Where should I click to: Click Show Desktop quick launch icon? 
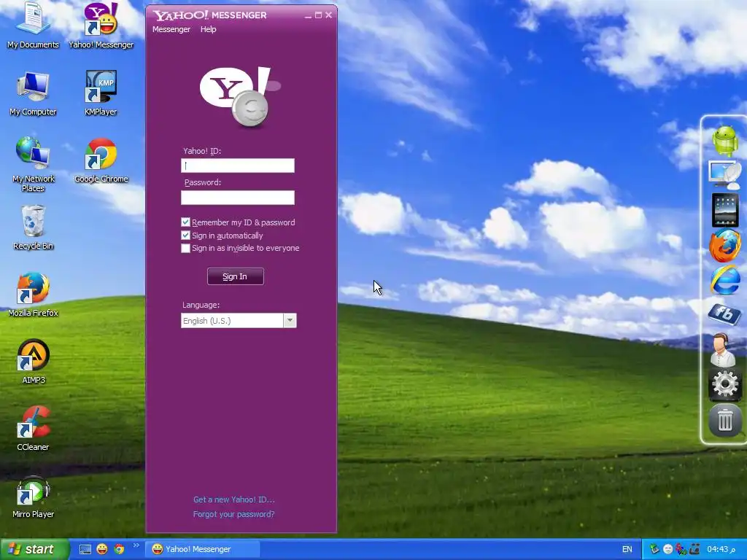pos(85,550)
